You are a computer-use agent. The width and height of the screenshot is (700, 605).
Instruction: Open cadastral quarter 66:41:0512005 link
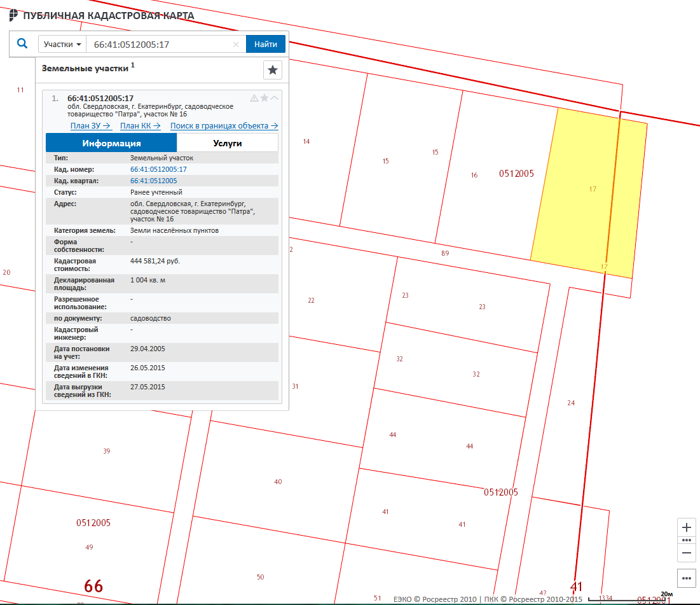(x=153, y=181)
